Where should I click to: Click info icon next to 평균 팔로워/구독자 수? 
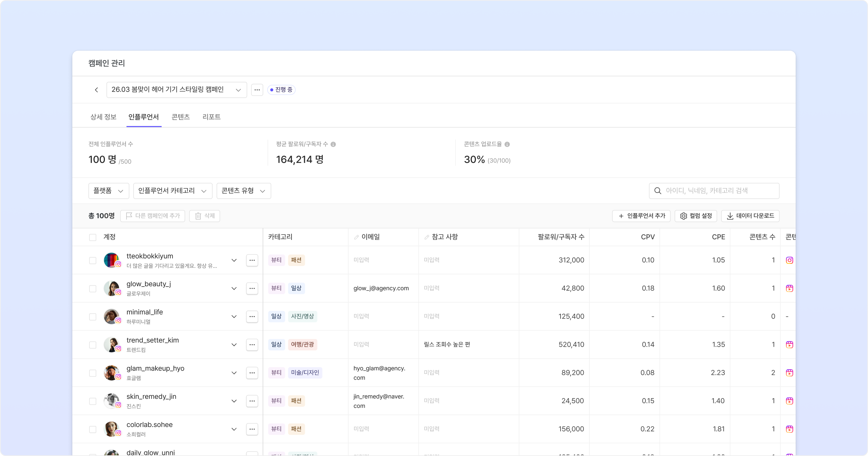(333, 144)
